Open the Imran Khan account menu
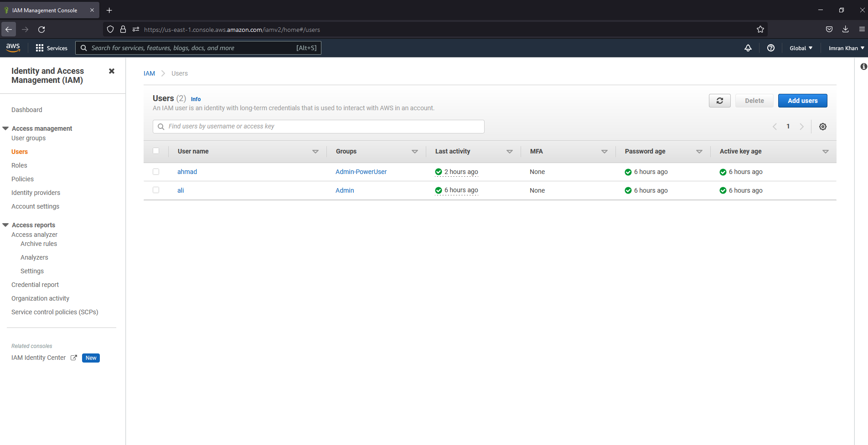The height and width of the screenshot is (445, 868). point(846,48)
